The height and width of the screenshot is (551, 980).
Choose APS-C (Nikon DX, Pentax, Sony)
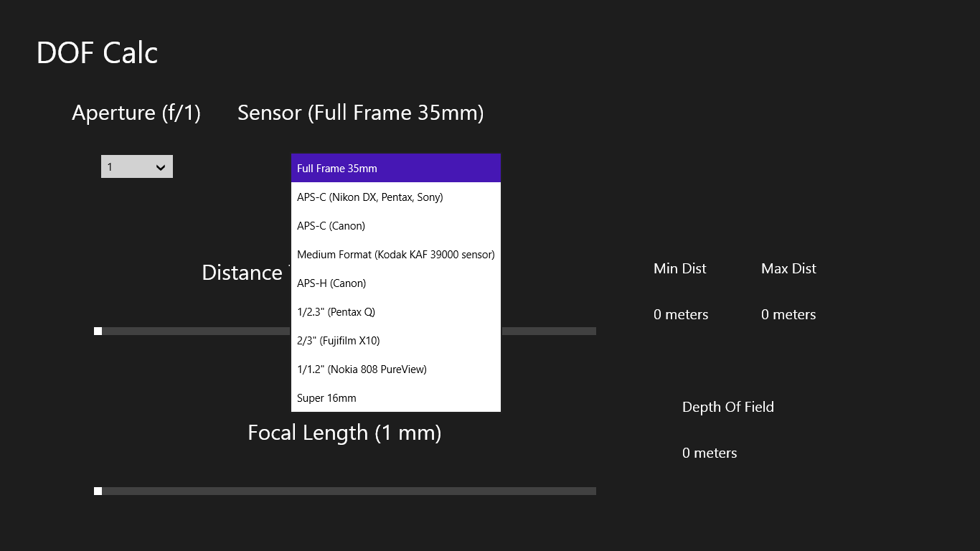point(395,197)
